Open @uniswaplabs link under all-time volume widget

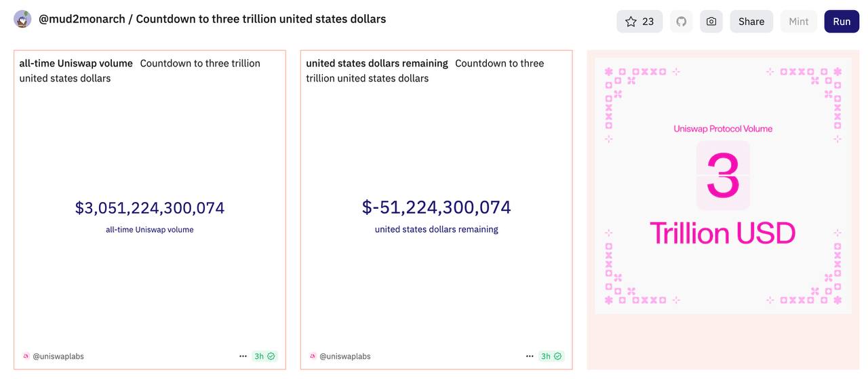coord(58,356)
